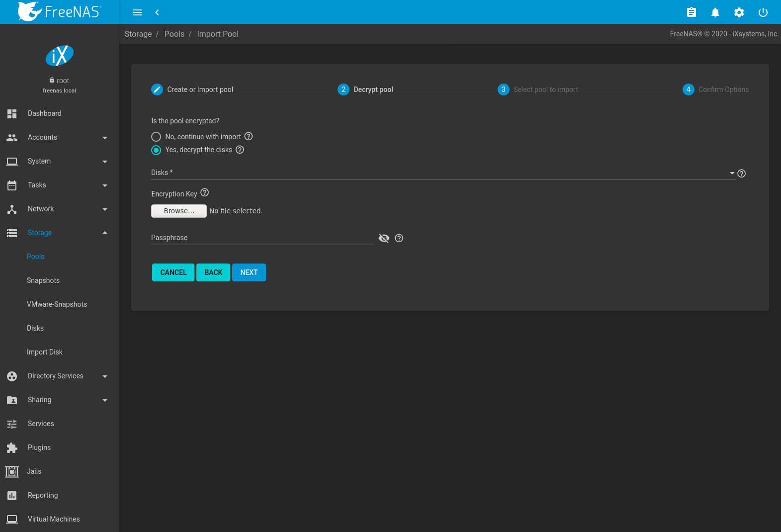
Task: Click the Browse... file button
Action: coord(178,211)
